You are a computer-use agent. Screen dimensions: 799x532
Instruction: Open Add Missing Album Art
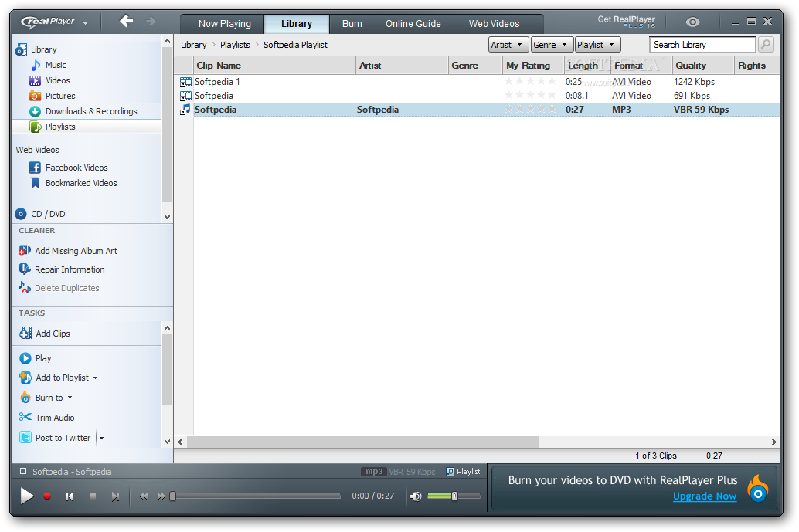pos(76,250)
